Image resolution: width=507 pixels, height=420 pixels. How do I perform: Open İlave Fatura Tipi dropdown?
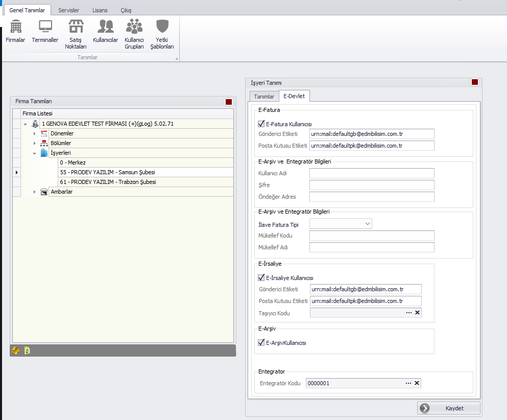(368, 224)
